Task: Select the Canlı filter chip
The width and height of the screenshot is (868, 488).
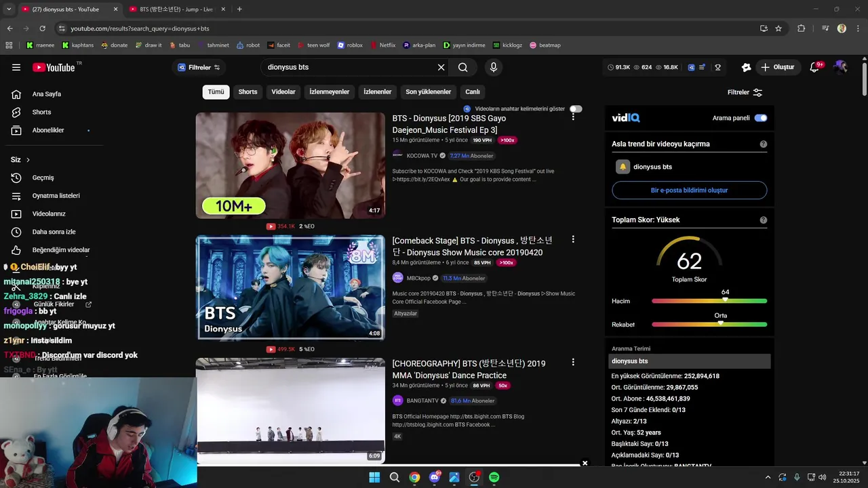Action: [473, 92]
